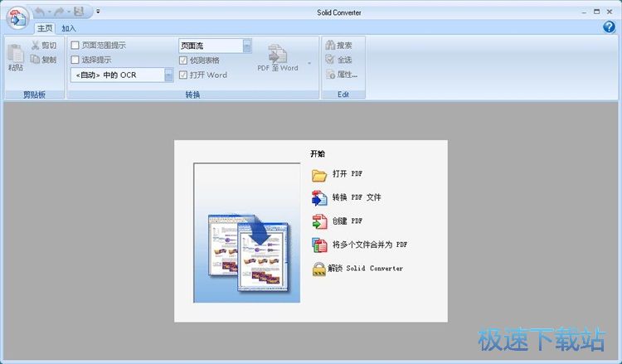Click the 创建 PDF link text
The height and width of the screenshot is (364, 622).
point(347,221)
